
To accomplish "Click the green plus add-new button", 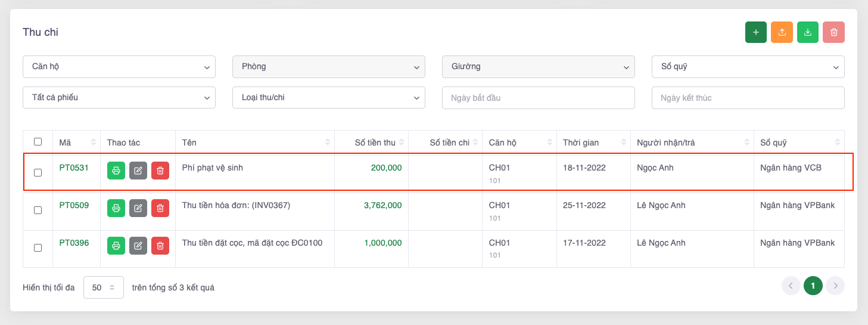I will 755,32.
